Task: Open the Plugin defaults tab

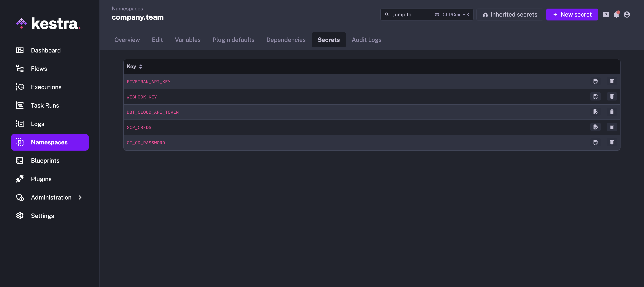Action: [x=233, y=40]
